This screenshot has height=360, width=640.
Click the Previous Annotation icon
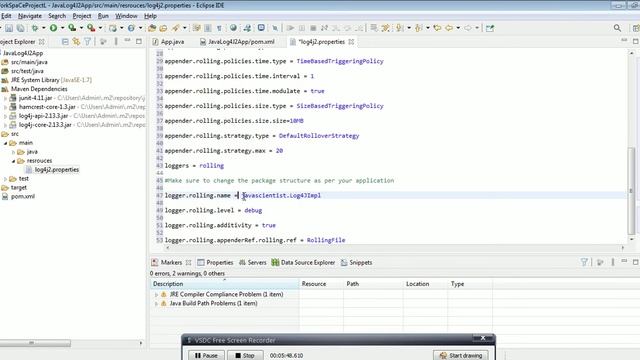[419, 28]
